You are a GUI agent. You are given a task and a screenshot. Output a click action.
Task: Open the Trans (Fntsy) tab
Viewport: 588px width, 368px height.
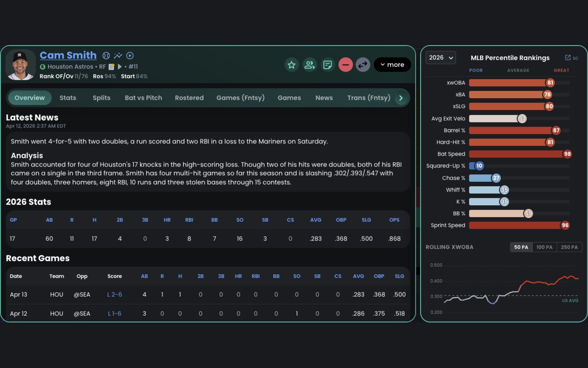click(x=369, y=98)
